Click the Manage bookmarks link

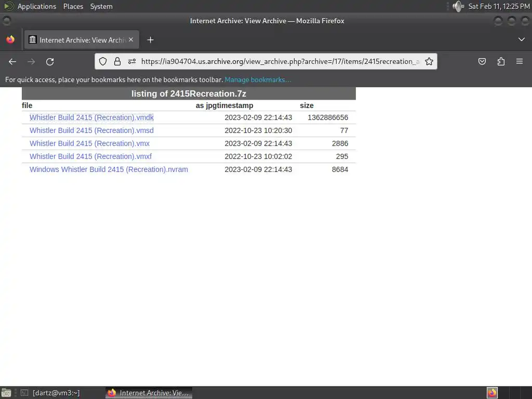(258, 79)
